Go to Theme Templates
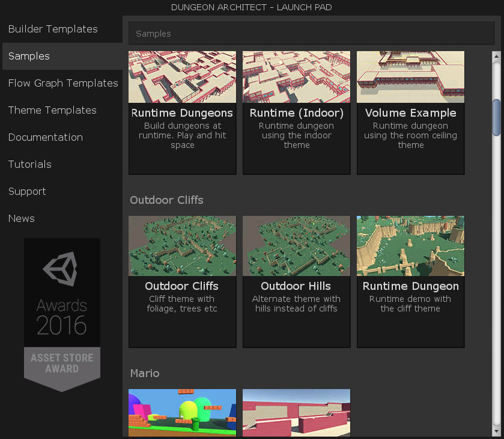504x439 pixels. [62, 110]
